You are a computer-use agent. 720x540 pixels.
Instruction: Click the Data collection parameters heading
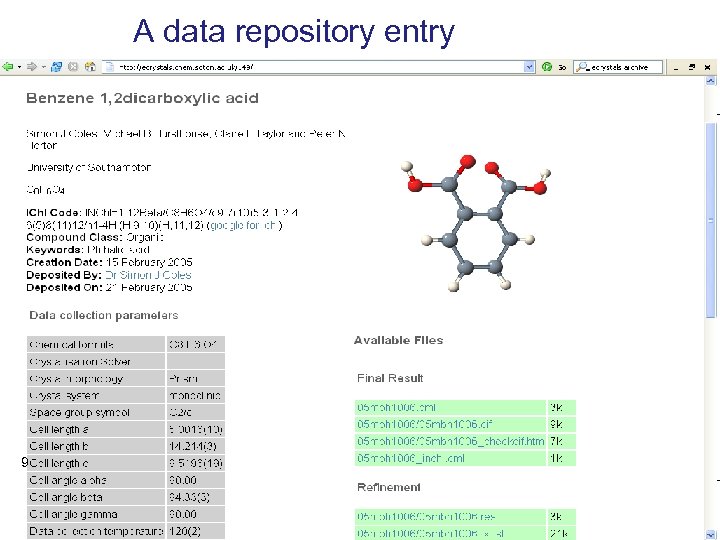(104, 315)
